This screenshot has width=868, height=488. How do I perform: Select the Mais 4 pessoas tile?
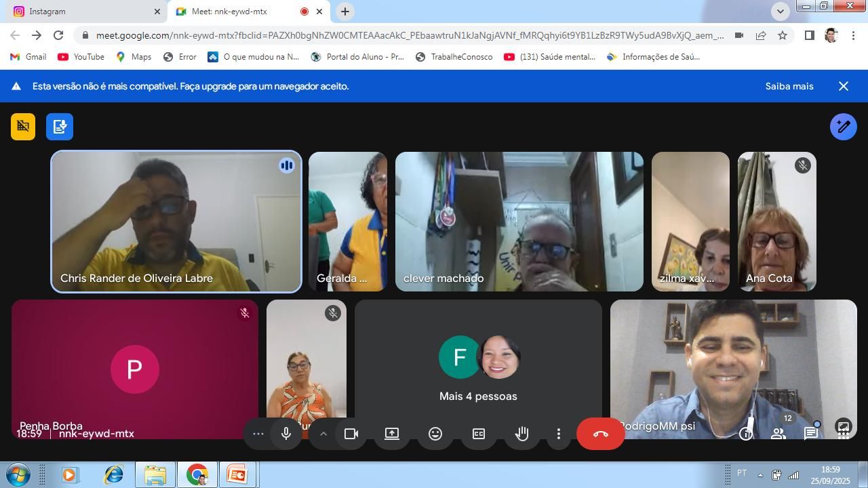[x=478, y=369]
